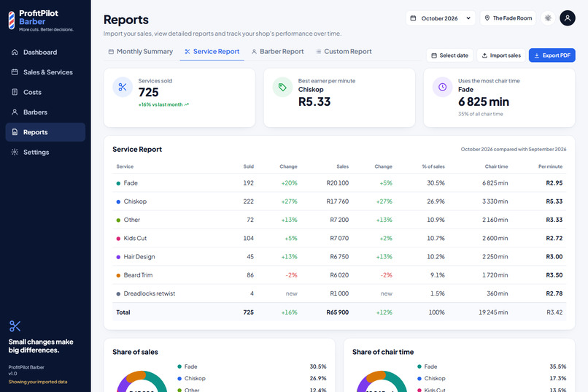Screen dimensions: 588x392
Task: Click the list icon on Custom Report tab
Action: 318,51
